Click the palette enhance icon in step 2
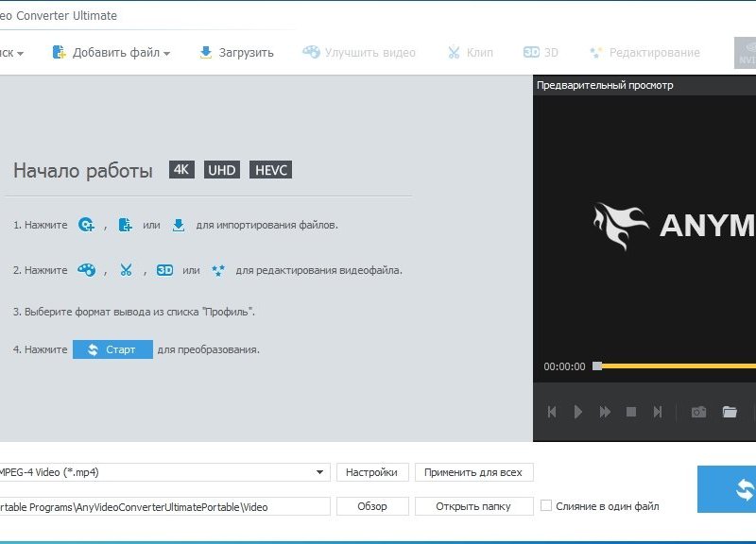Viewport: 756px width, 544px height. [86, 270]
